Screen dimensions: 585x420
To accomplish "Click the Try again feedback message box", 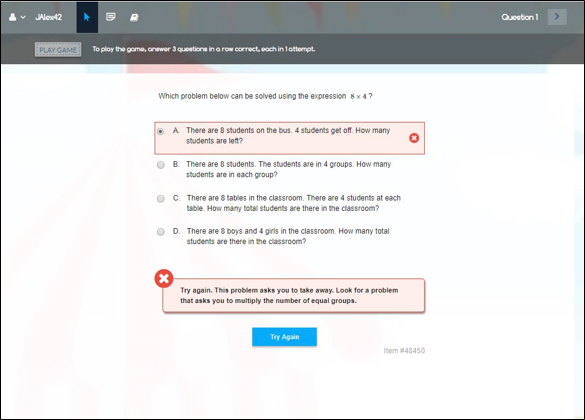I will click(294, 295).
